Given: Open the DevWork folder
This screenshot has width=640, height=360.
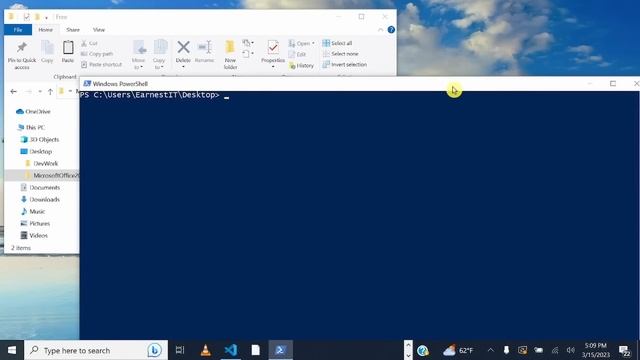Looking at the screenshot, I should [x=42, y=163].
